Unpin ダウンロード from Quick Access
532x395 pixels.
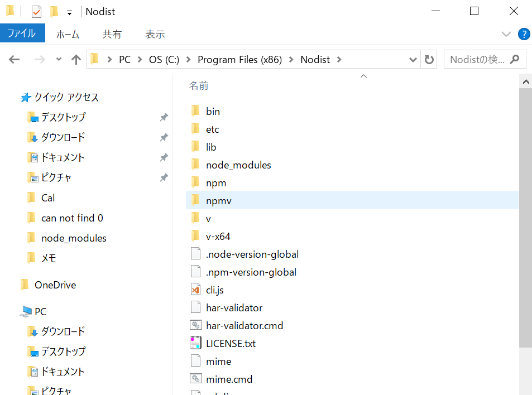pyautogui.click(x=164, y=137)
